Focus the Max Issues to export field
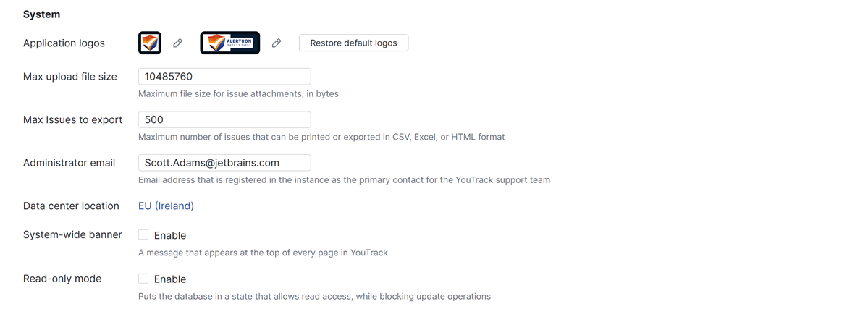 (x=224, y=119)
